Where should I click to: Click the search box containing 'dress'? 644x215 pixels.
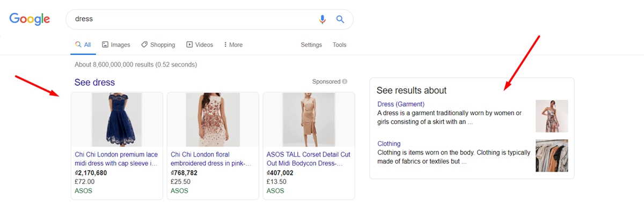pos(209,19)
